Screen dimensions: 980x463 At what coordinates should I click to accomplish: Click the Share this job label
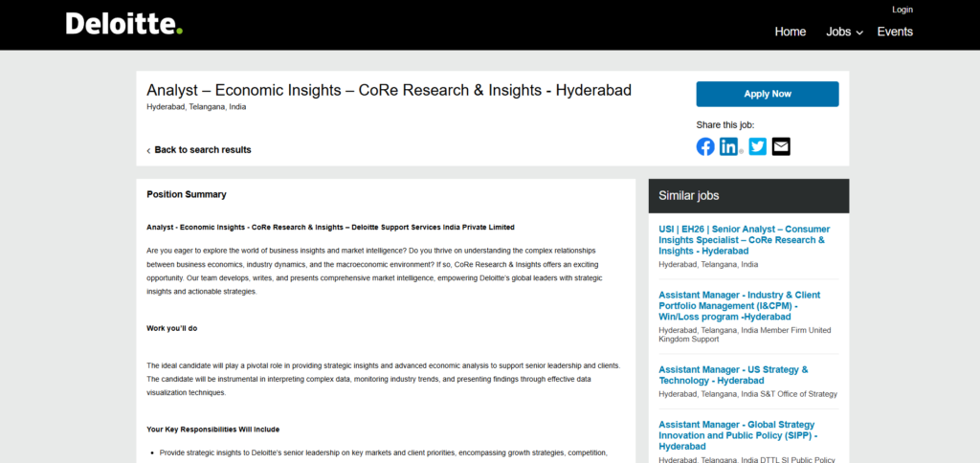[724, 124]
